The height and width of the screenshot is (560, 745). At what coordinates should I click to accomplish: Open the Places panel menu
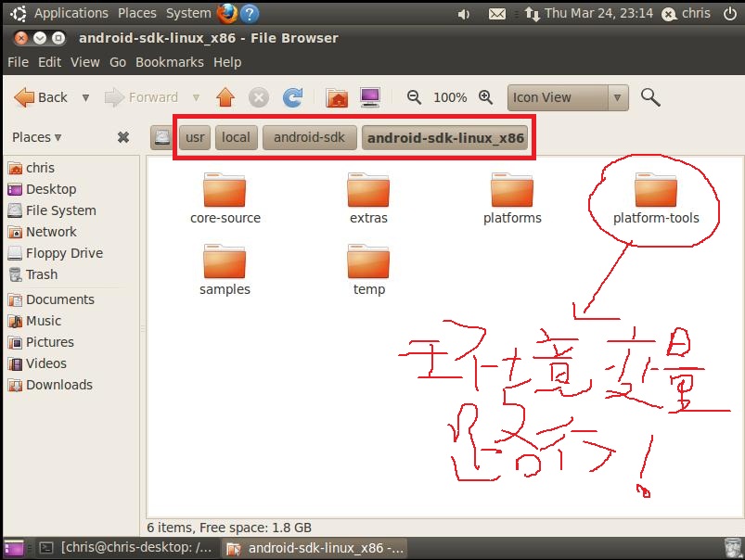click(137, 13)
